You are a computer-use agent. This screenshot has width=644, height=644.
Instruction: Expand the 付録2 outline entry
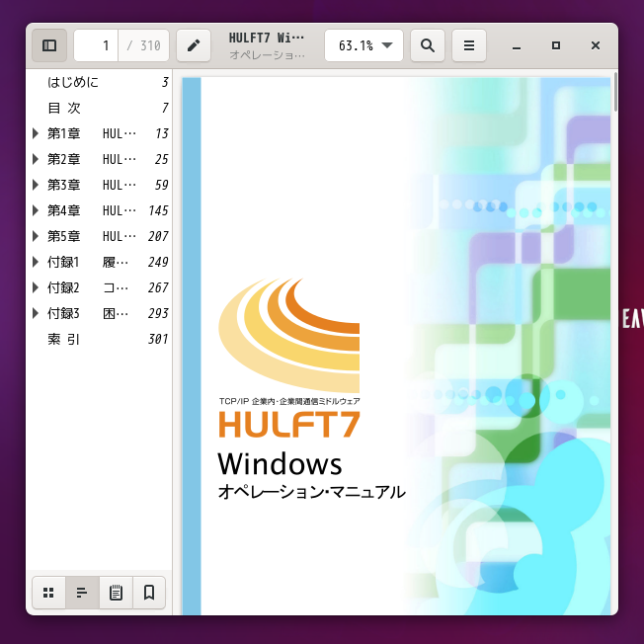tap(36, 287)
